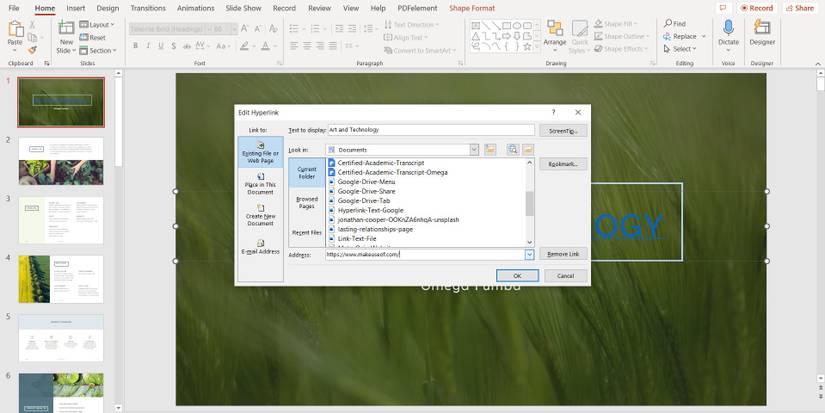Open the font name dropdown
Viewport: 825px width, 413px height.
point(208,29)
